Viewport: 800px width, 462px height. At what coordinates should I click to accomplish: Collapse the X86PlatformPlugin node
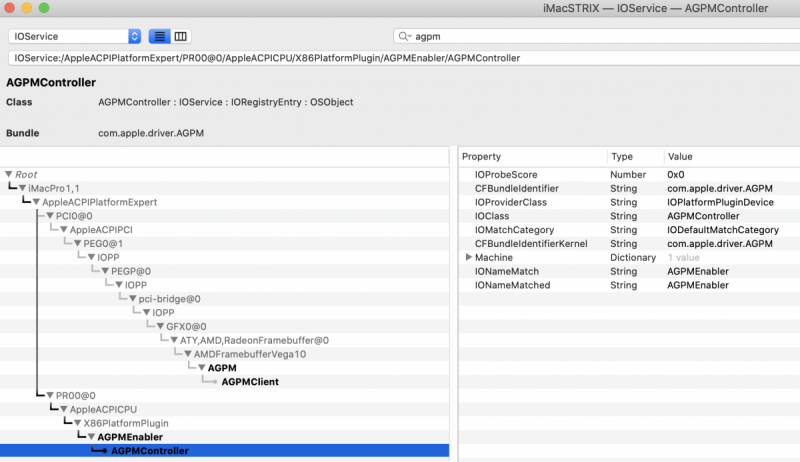click(78, 423)
